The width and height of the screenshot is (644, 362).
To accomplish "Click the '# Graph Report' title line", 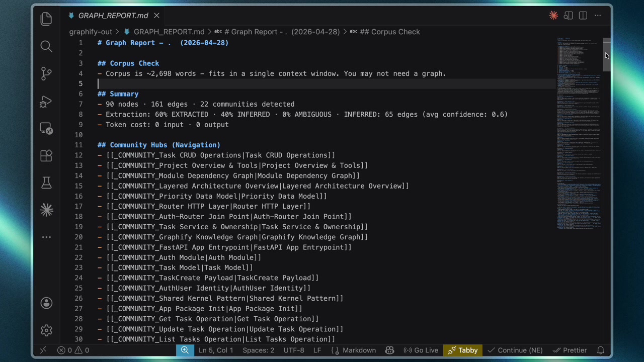I will pyautogui.click(x=163, y=43).
